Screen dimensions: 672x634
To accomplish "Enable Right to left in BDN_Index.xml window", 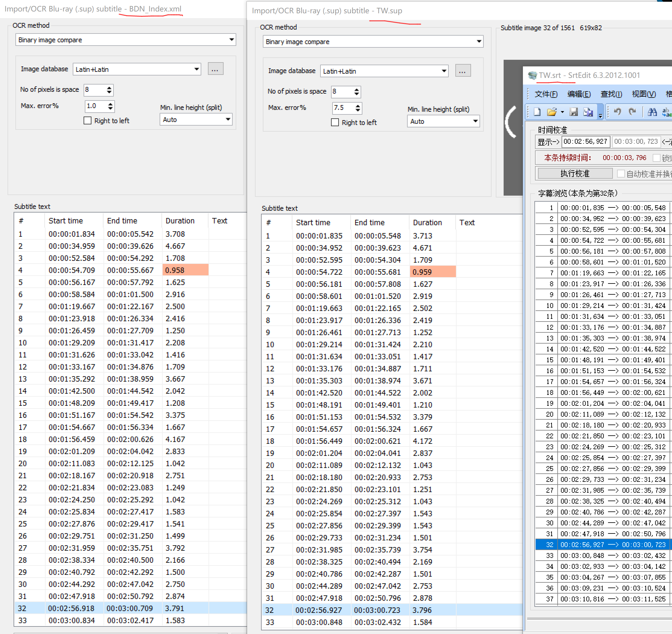I will click(87, 120).
